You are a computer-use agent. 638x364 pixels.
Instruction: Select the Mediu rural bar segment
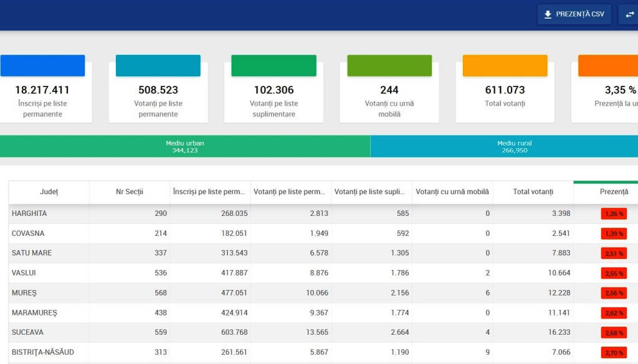(504, 146)
